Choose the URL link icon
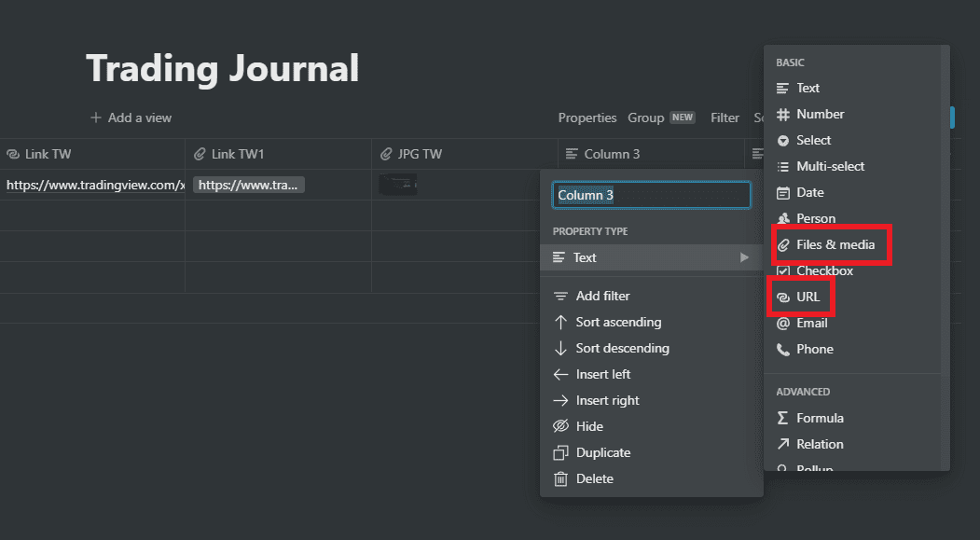The image size is (980, 540). (x=782, y=298)
